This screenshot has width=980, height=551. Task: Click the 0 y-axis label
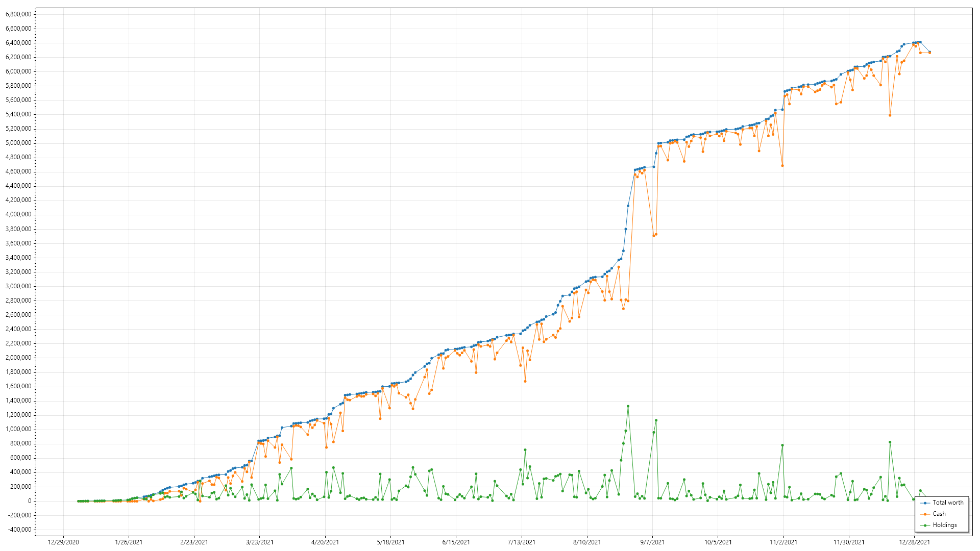pyautogui.click(x=30, y=500)
